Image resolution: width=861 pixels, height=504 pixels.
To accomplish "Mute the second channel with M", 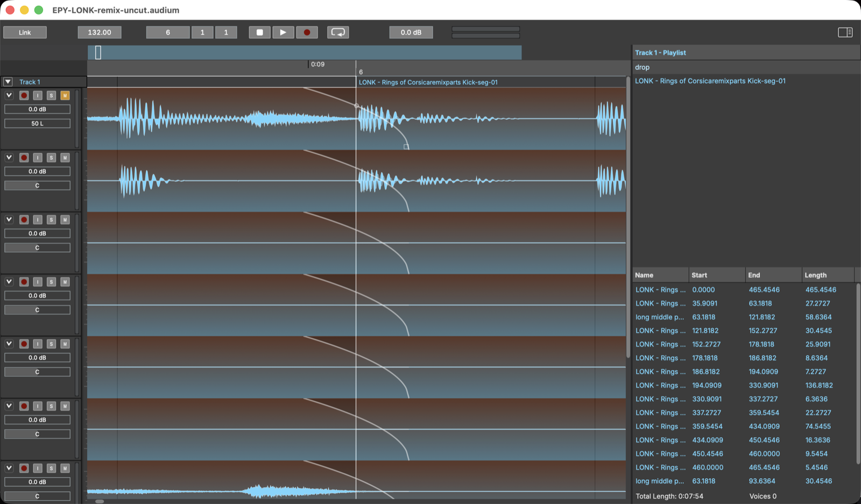I will [65, 158].
